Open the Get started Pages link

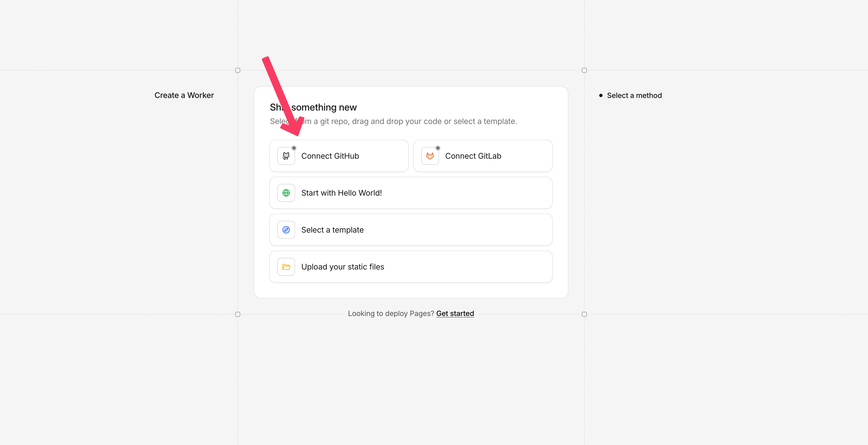(x=455, y=314)
